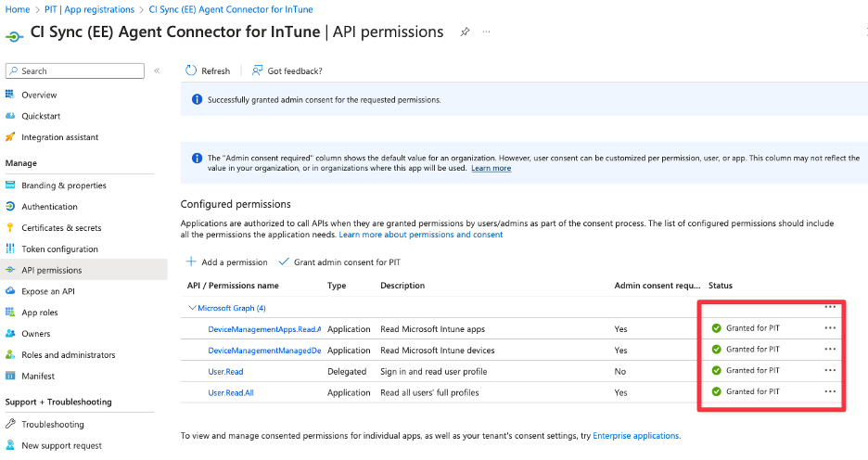Click the Quickstart cloud icon
Viewport: 868px width, 460px height.
10,116
